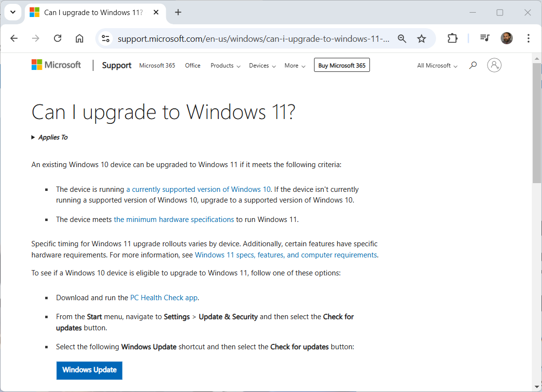Click the address bar URL field

[253, 39]
